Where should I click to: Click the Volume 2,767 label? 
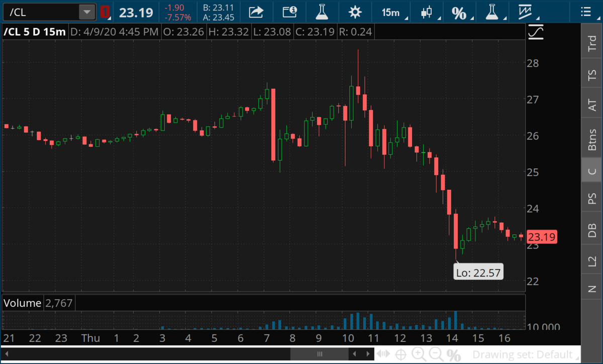(38, 303)
